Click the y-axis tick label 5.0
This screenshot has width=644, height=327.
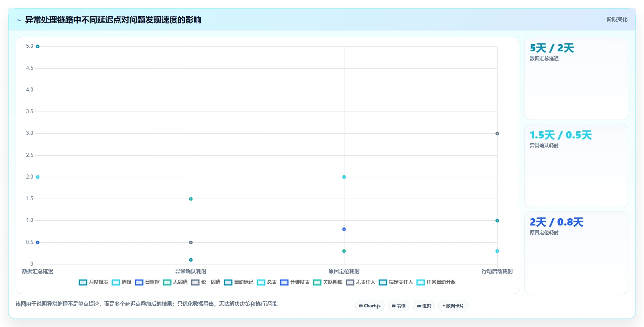30,46
